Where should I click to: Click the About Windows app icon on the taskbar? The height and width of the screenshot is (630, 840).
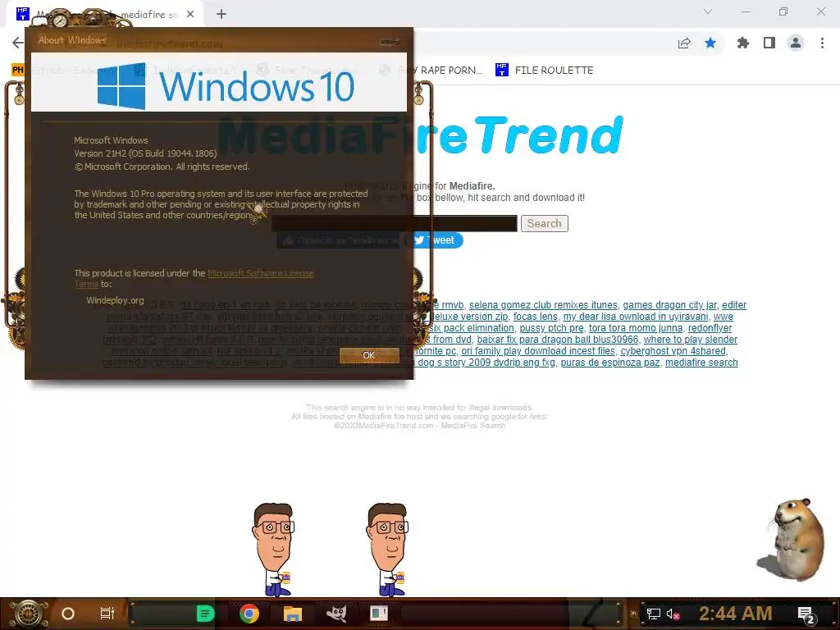pyautogui.click(x=379, y=614)
